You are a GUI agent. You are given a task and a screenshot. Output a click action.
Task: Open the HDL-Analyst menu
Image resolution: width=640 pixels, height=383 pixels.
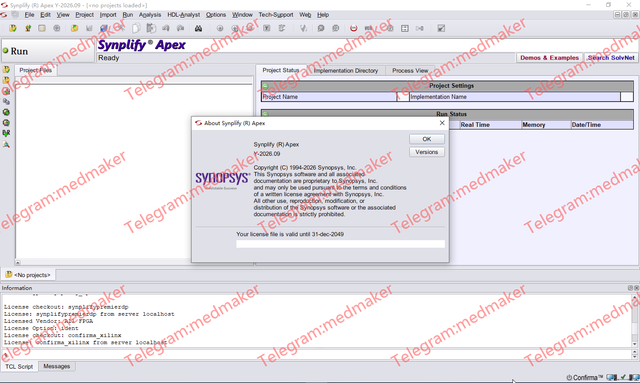[184, 15]
